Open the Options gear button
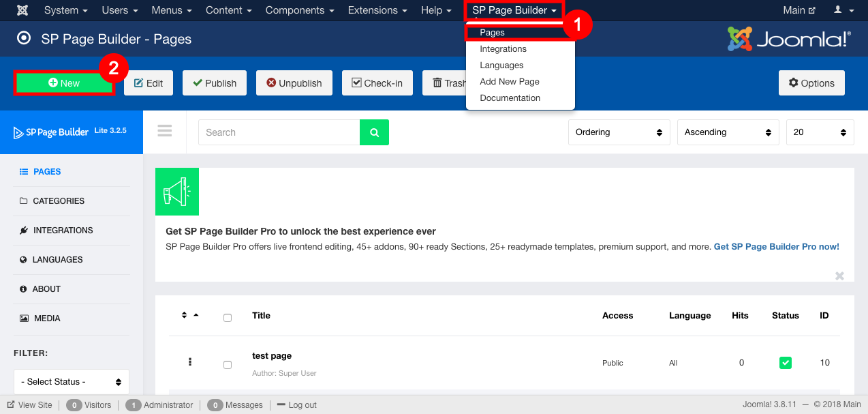The width and height of the screenshot is (868, 414). 811,83
